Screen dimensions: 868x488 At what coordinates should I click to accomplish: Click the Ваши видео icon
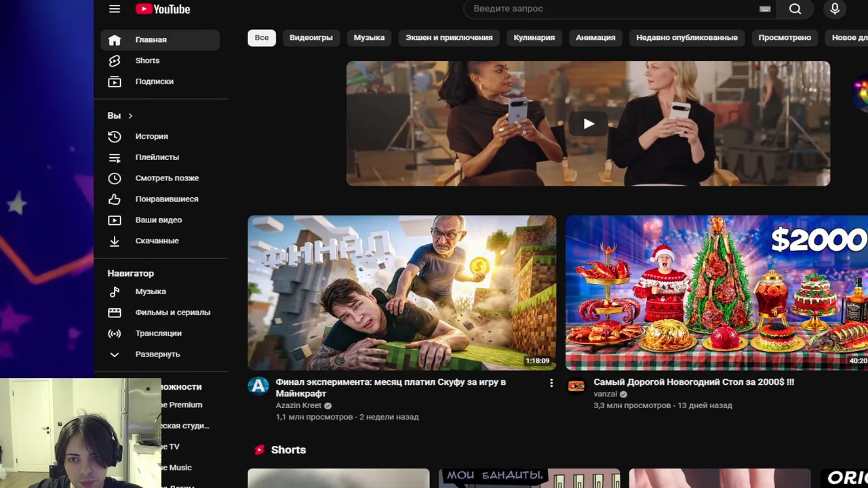click(x=115, y=220)
